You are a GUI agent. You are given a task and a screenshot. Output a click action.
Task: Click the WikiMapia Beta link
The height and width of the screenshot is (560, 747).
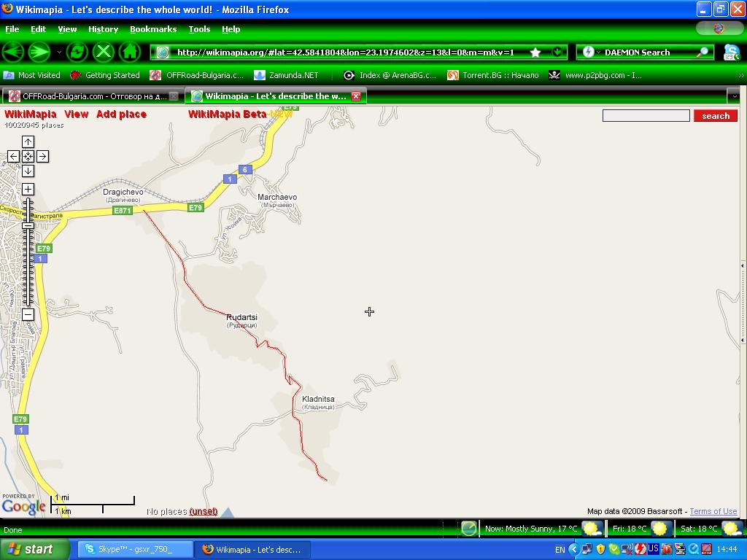(228, 114)
